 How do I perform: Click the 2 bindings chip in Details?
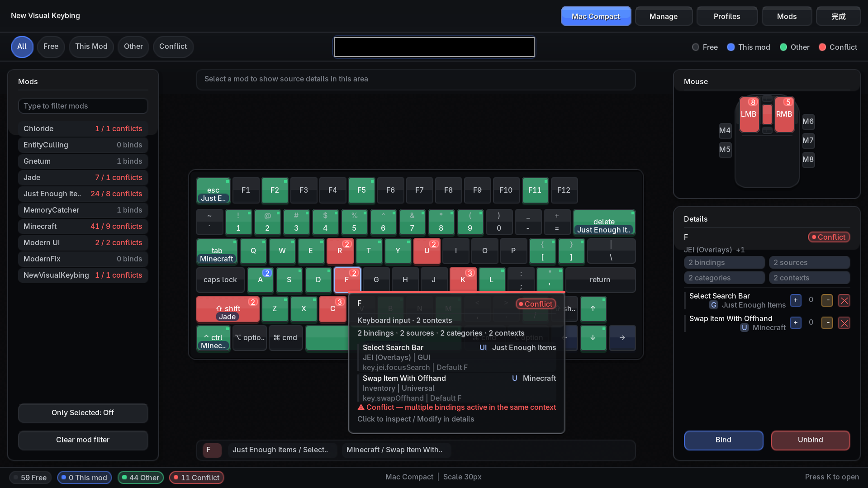(725, 263)
